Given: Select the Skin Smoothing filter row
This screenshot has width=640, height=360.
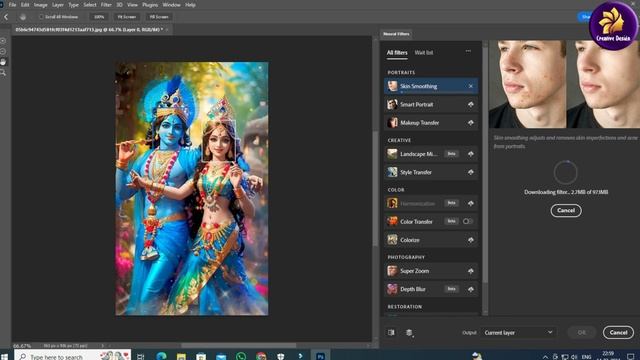Looking at the screenshot, I should [431, 86].
